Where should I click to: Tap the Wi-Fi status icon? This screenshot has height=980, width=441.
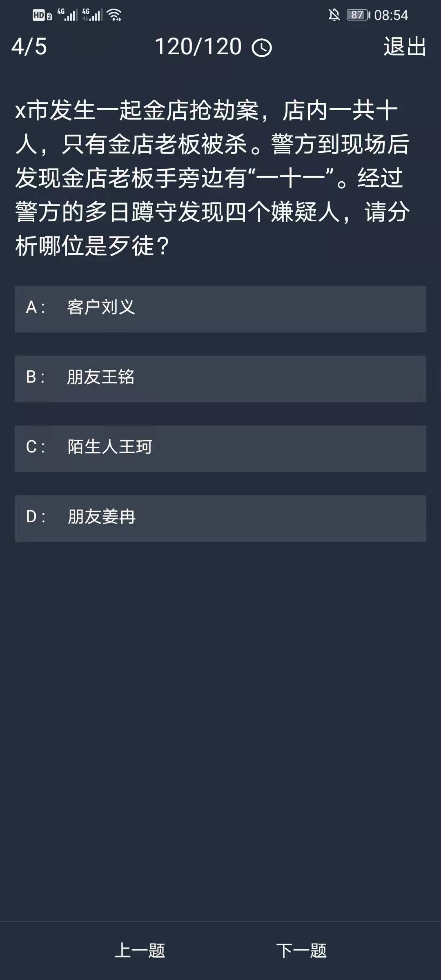click(114, 15)
